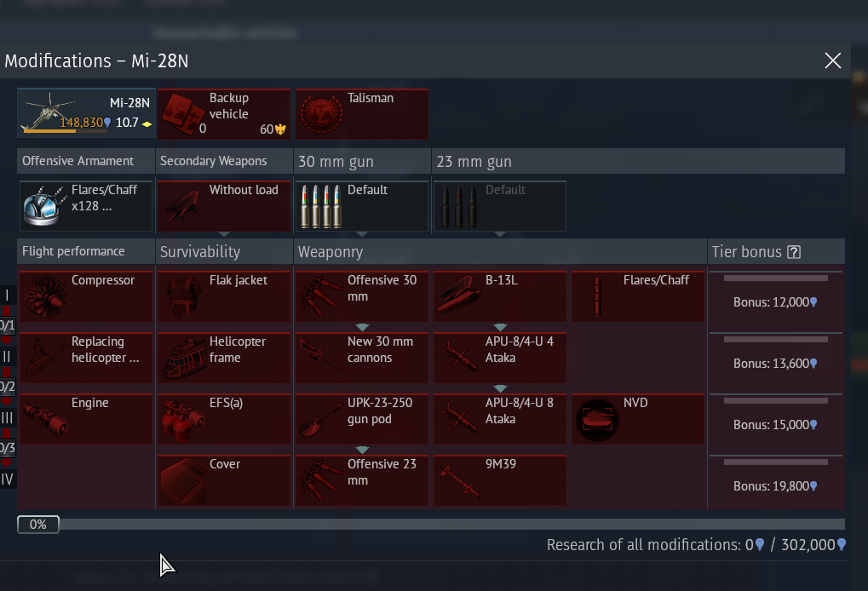Choose the Without load secondary weapon
The width and height of the screenshot is (868, 591).
point(224,206)
